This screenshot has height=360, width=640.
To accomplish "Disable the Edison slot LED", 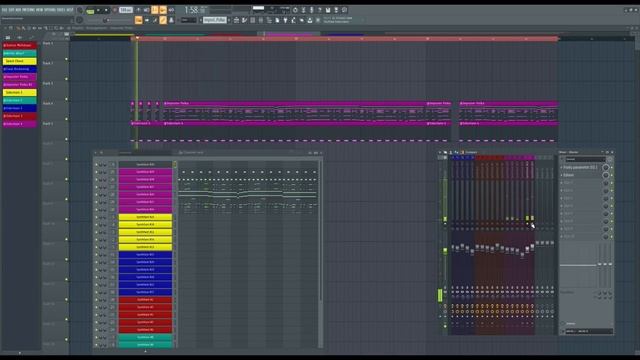I will tap(611, 176).
